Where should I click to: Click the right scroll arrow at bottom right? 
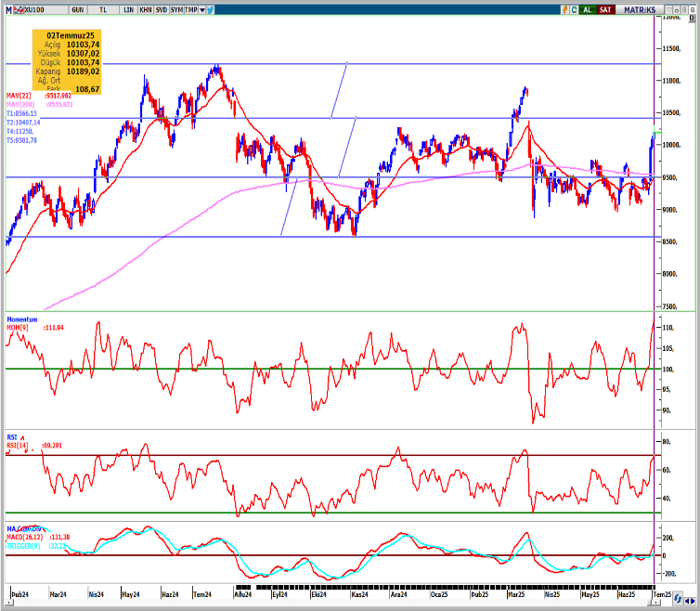(x=693, y=601)
